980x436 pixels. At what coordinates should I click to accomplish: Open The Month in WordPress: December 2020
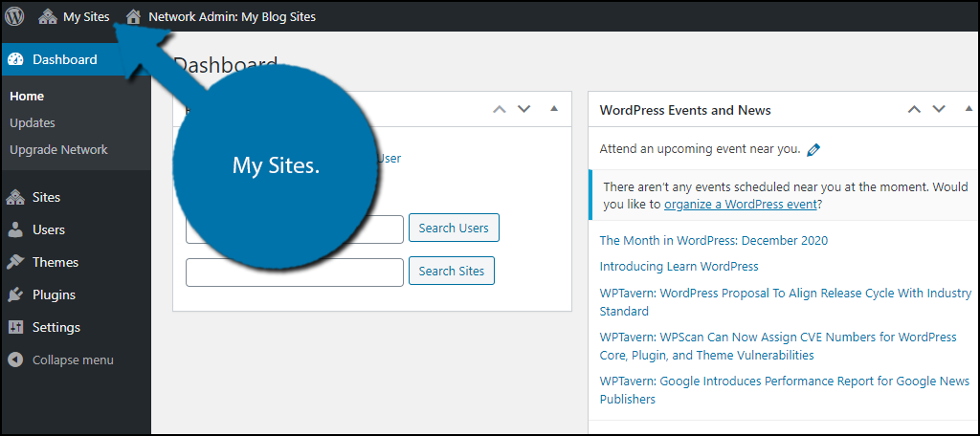714,241
